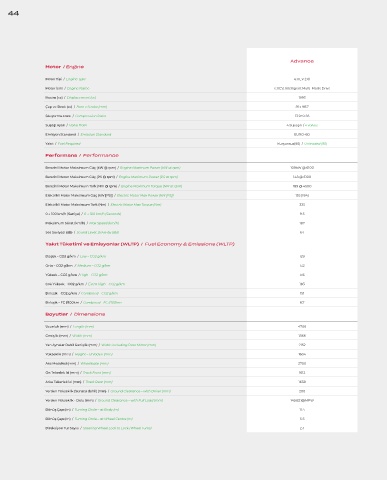387x480 pixels.
Task: Click the Low CO2 g/km row label
Action: pyautogui.click(x=76, y=256)
